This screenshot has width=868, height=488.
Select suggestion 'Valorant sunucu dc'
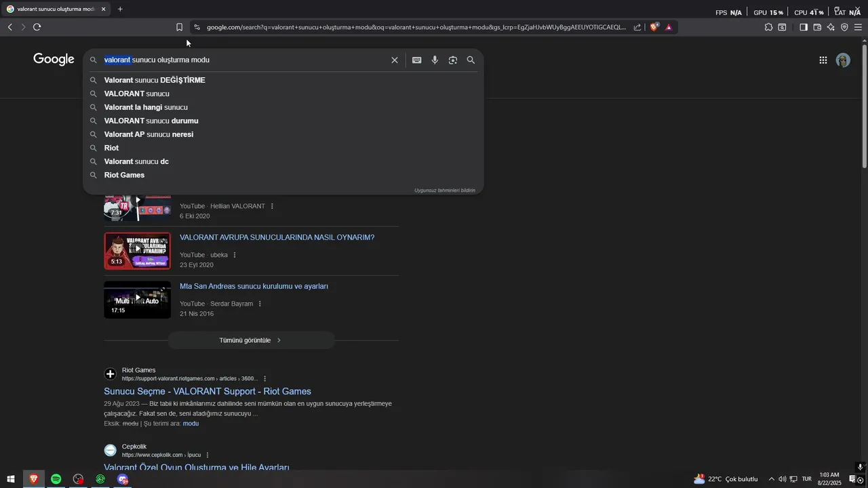pos(283,161)
